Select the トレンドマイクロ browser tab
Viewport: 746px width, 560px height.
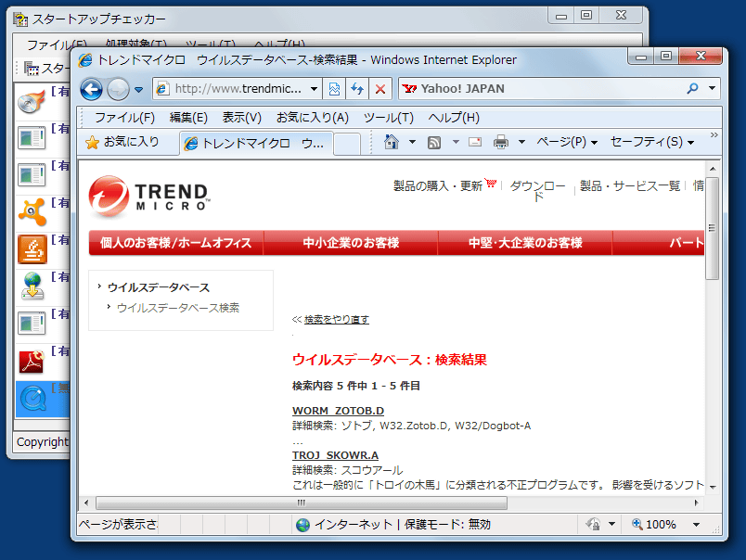256,143
